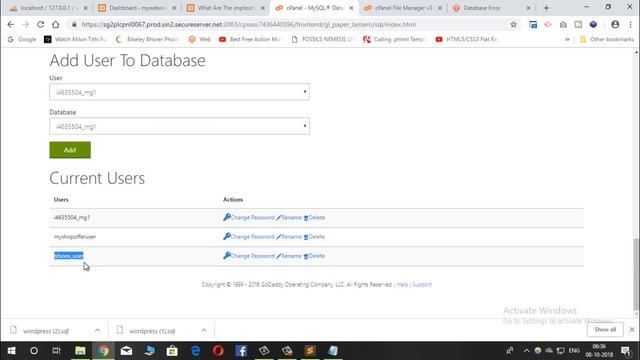Switch to the What Are The Implications tab
The width and height of the screenshot is (640, 360).
pos(225,8)
